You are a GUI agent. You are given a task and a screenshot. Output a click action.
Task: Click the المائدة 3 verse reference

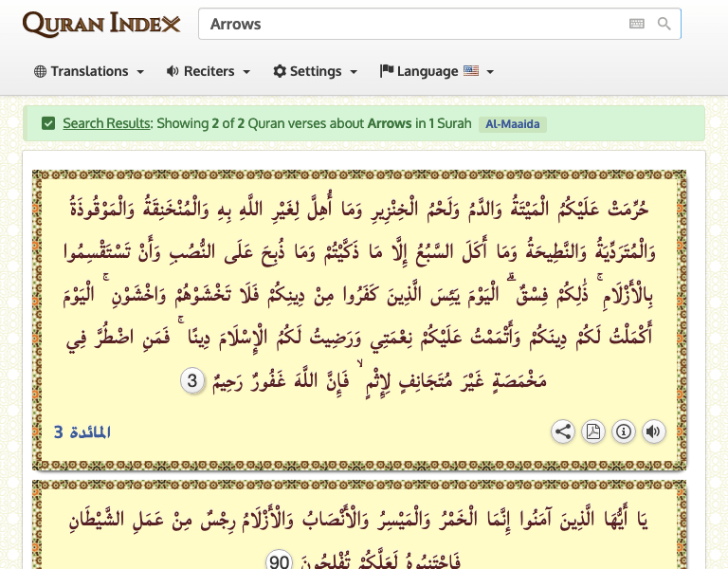click(82, 432)
